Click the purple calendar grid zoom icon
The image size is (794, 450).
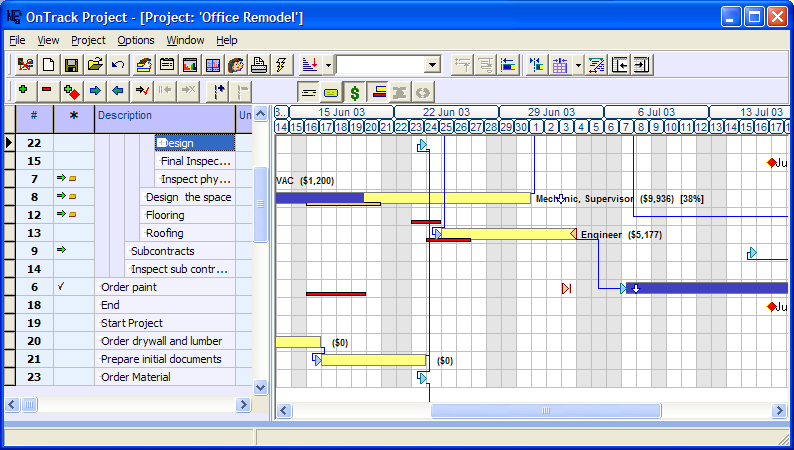[x=560, y=65]
